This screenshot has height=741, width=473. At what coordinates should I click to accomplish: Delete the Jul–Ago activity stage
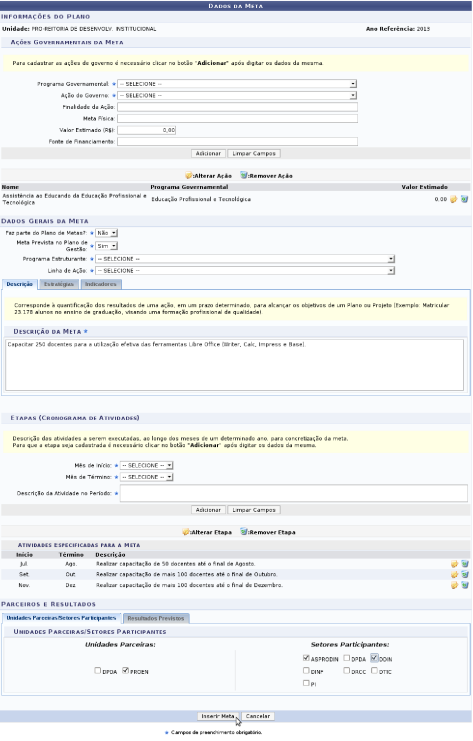pos(465,564)
